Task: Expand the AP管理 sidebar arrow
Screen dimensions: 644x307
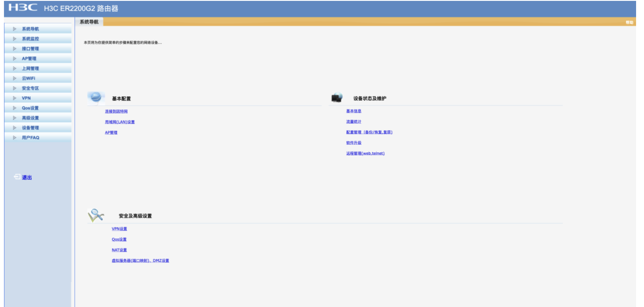Action: point(15,58)
